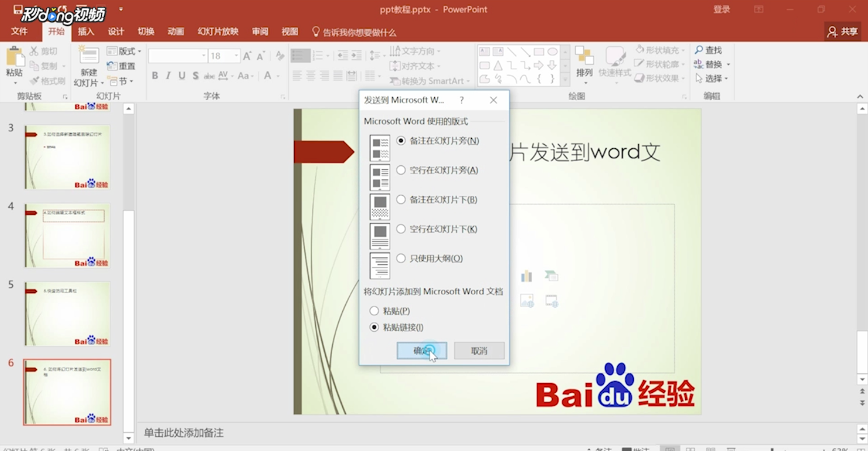
Task: Close the 发送到 Microsoft Word dialog
Action: tap(493, 100)
